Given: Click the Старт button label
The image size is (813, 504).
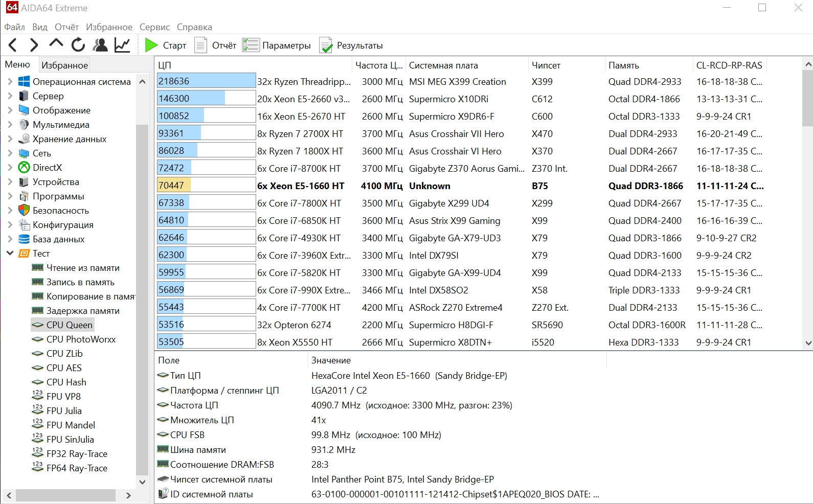Looking at the screenshot, I should [174, 45].
